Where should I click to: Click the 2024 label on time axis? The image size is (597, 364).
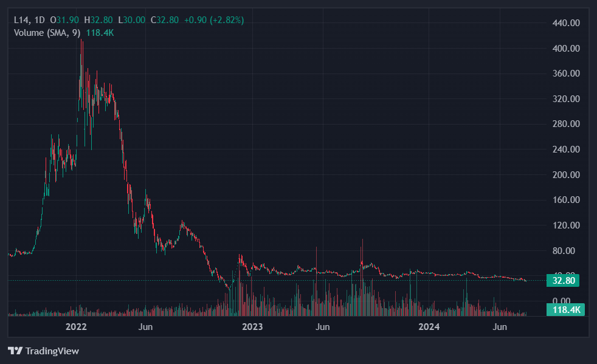point(429,327)
